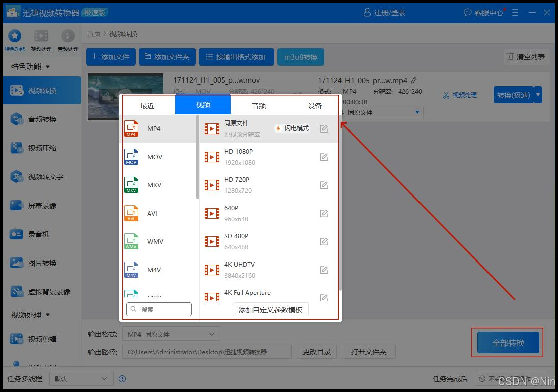558x392 pixels.
Task: Click 打开文件夹 button
Action: coord(368,352)
